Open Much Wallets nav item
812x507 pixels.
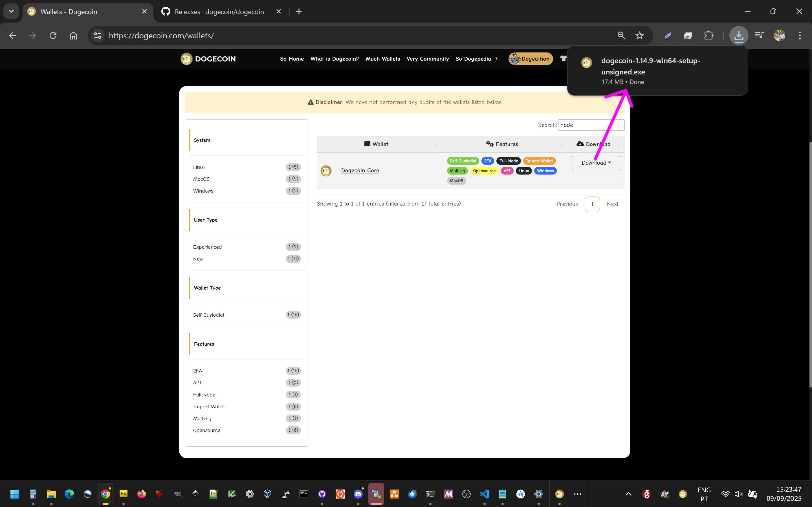383,59
